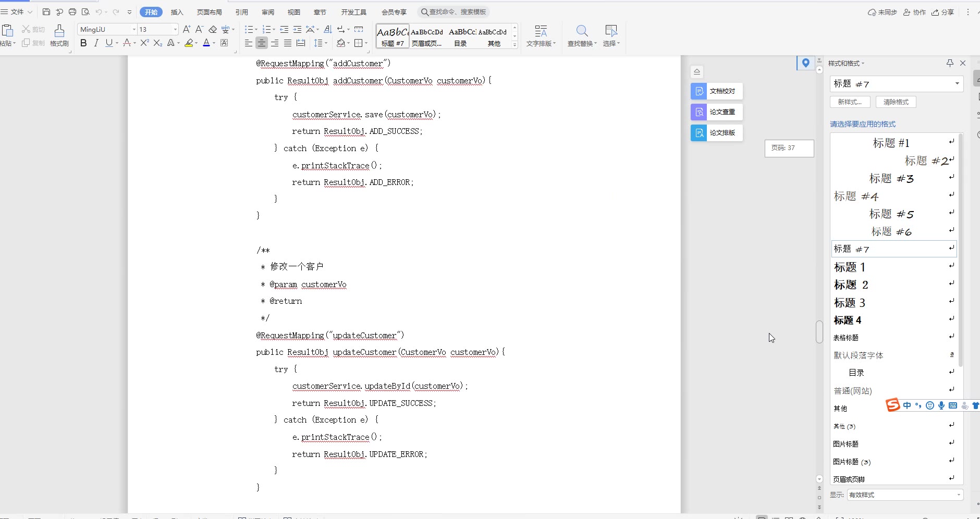This screenshot has width=980, height=519.
Task: Toggle Underline formatting
Action: point(108,43)
